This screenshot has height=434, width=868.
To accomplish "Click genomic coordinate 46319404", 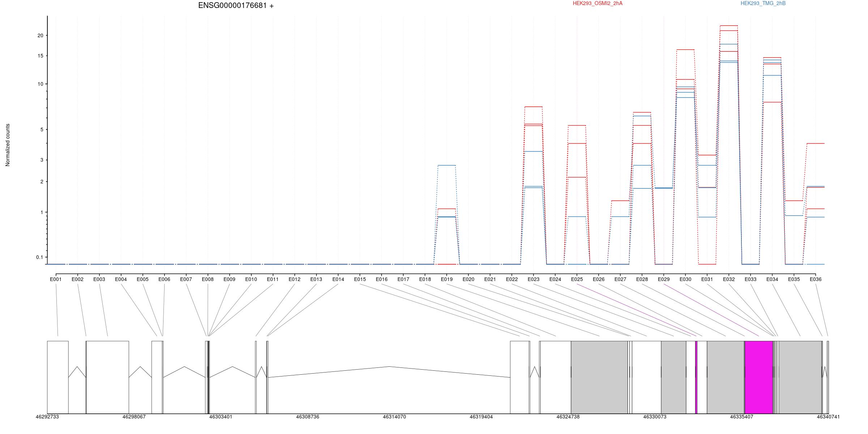I will click(x=481, y=417).
